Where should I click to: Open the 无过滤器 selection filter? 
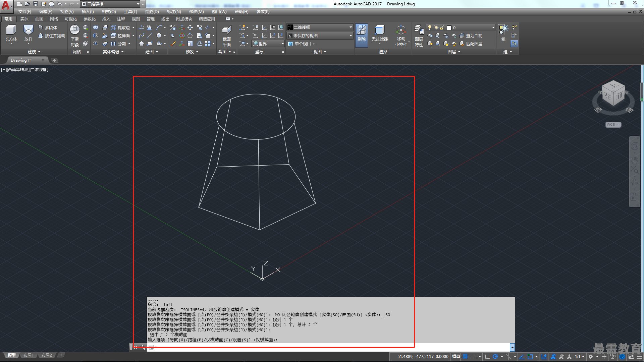(x=379, y=34)
